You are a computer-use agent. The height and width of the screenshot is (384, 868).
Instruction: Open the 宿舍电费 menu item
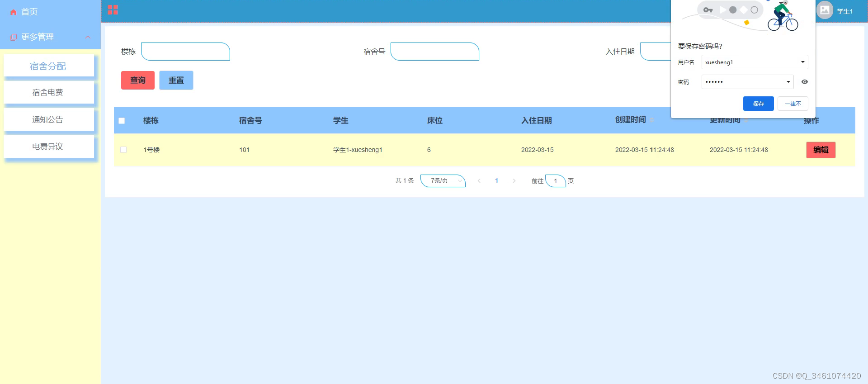coord(49,92)
